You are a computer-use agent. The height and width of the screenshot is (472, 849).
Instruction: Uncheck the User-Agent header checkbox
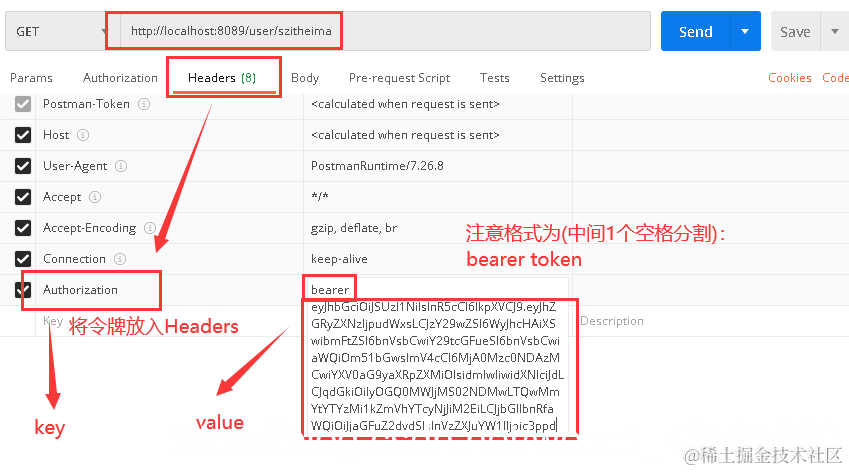[23, 166]
